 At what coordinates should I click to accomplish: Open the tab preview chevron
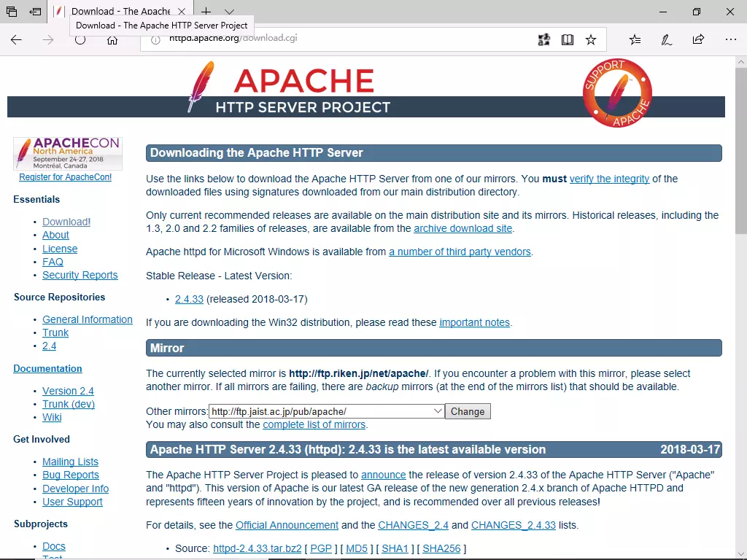[x=230, y=12]
